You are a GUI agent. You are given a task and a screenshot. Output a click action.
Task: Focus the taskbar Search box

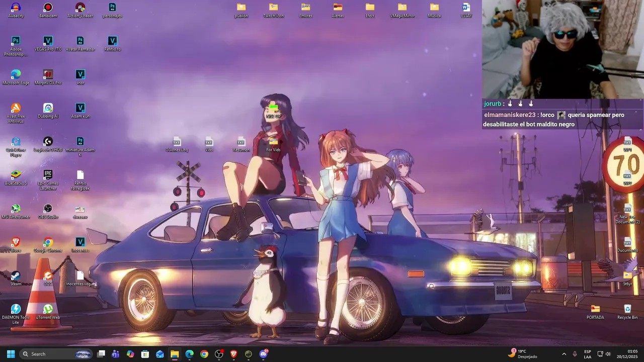click(x=57, y=354)
